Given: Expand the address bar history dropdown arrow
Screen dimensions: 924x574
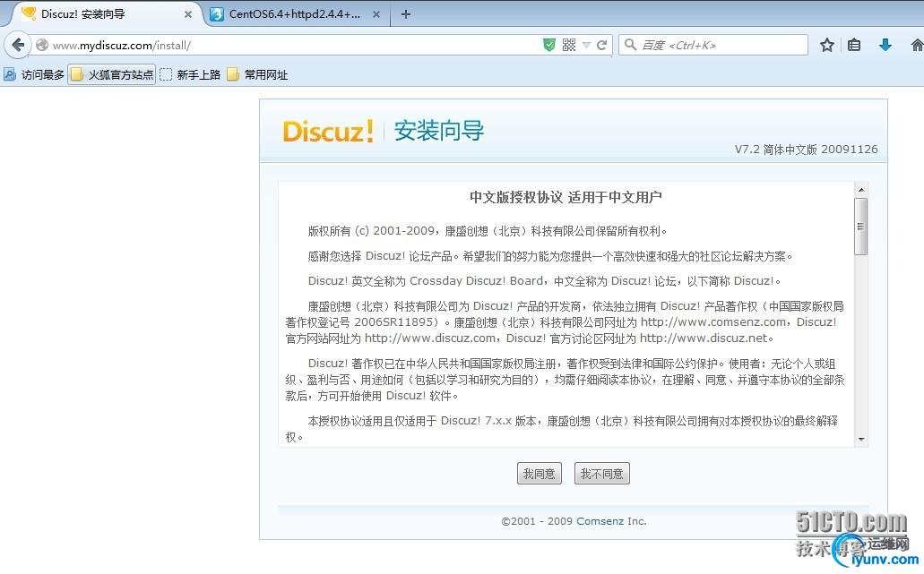Looking at the screenshot, I should tap(586, 45).
